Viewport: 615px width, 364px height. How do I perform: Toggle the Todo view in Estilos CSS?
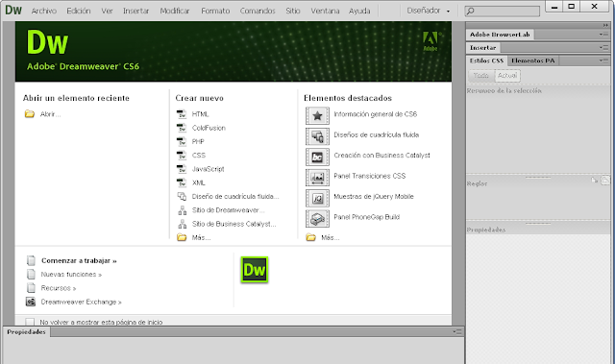click(480, 75)
